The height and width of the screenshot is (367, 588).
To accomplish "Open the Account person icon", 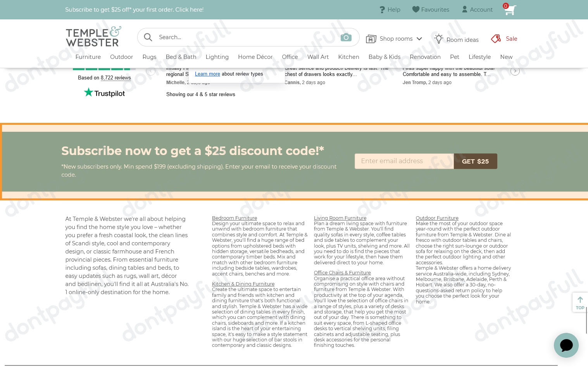I will (464, 9).
